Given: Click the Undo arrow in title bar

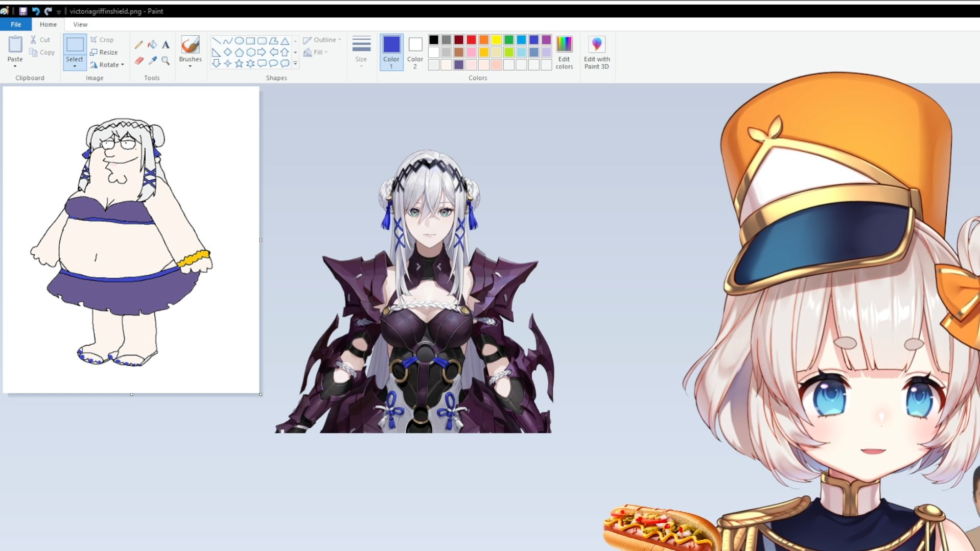Looking at the screenshot, I should pyautogui.click(x=36, y=11).
